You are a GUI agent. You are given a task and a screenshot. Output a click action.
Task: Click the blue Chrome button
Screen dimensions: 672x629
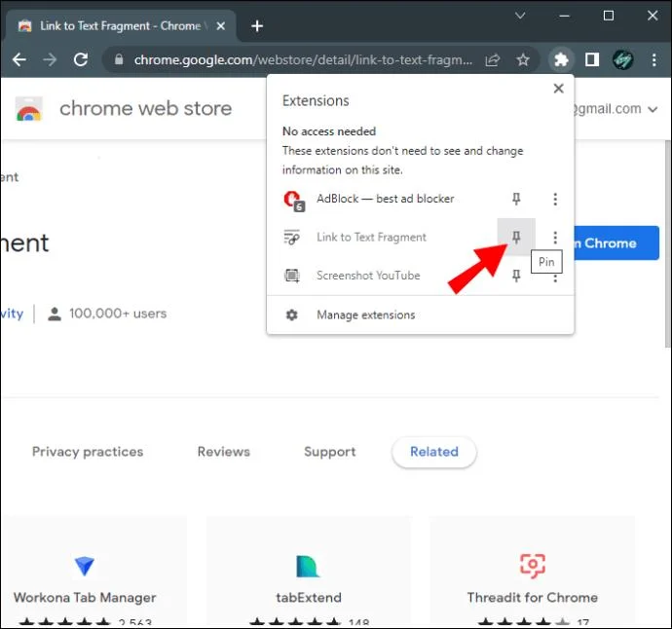(x=616, y=243)
